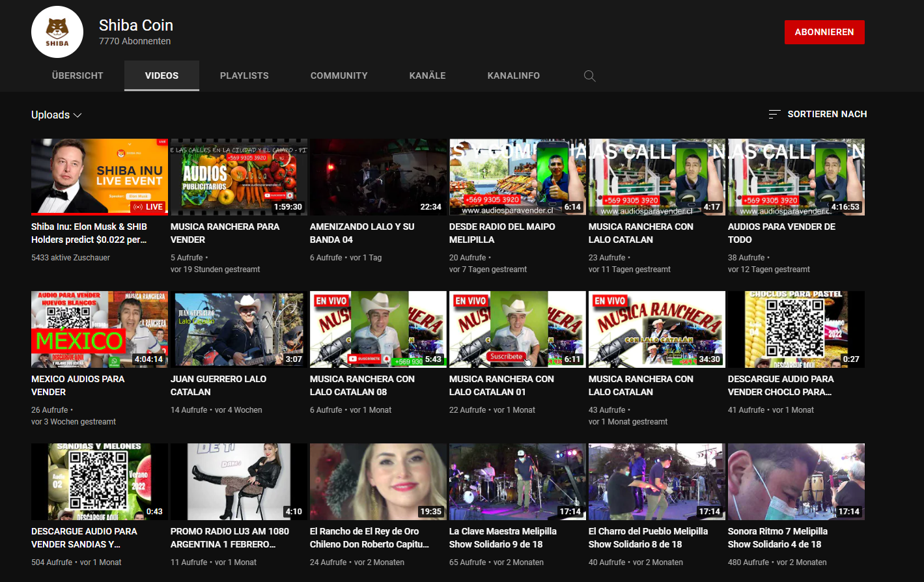The image size is (924, 582).
Task: Open the 34:30 Musica Ranchera thumbnail
Action: [657, 329]
